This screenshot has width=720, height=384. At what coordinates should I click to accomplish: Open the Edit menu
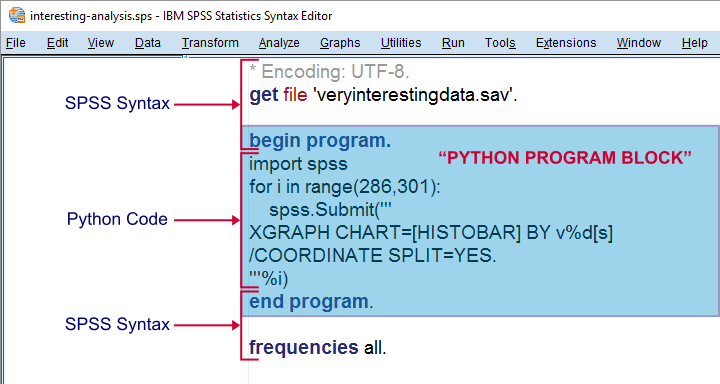57,43
